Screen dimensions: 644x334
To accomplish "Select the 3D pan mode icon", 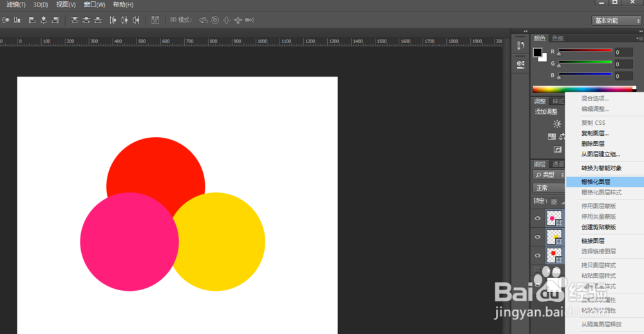I will tap(226, 20).
